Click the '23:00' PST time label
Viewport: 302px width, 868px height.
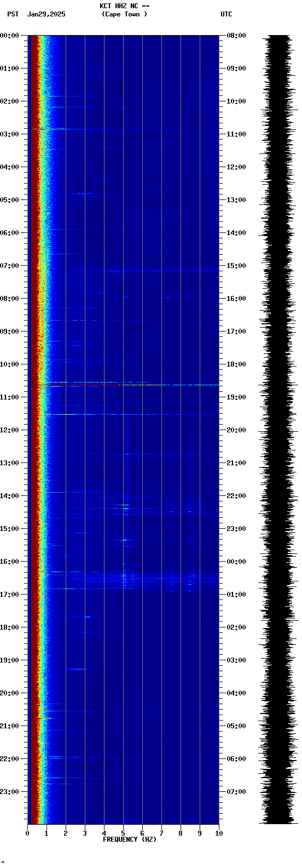tap(9, 792)
